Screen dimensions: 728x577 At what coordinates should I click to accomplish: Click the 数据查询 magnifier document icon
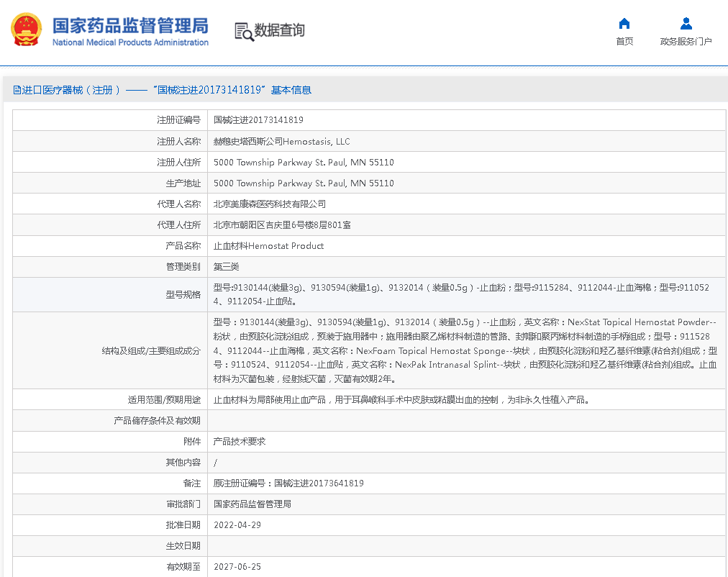point(244,31)
